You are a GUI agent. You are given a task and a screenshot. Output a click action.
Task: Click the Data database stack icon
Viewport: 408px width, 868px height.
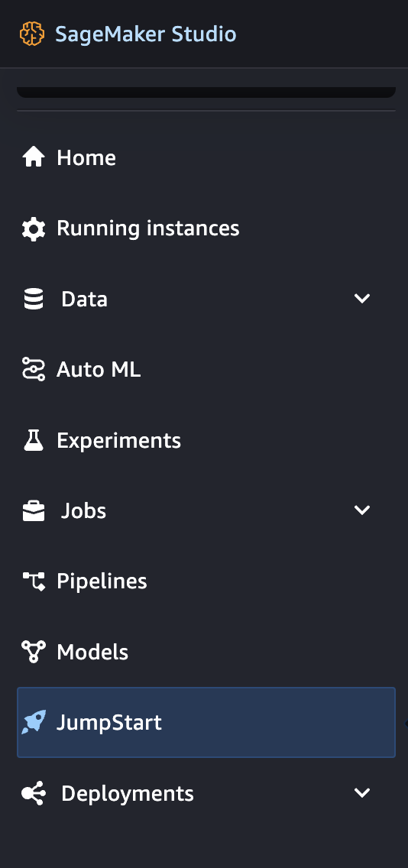tap(33, 299)
